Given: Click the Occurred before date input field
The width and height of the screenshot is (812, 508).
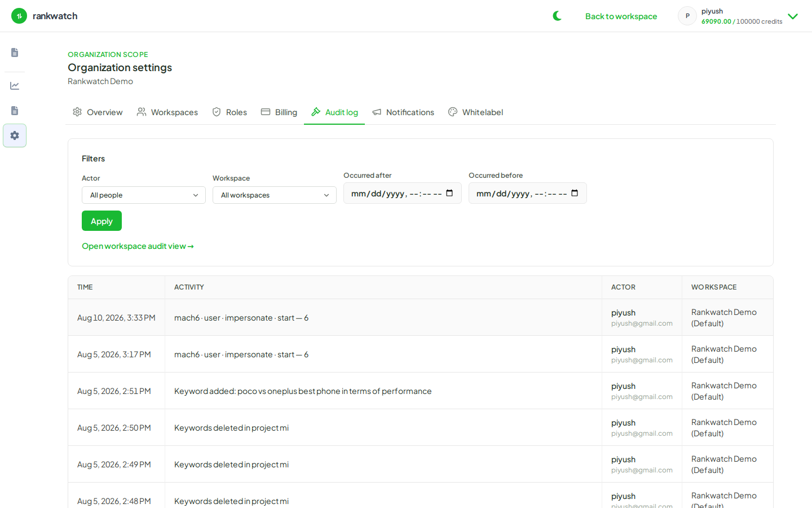Looking at the screenshot, I should click(x=528, y=193).
